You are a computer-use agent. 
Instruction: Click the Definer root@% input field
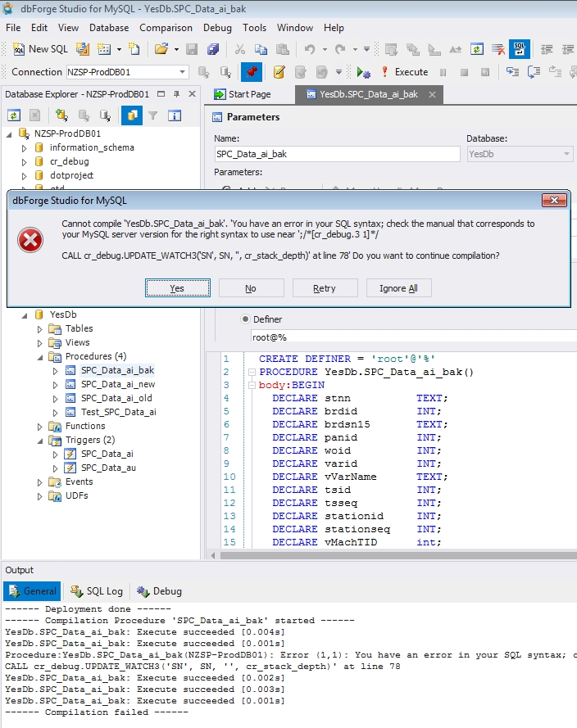pyautogui.click(x=413, y=337)
